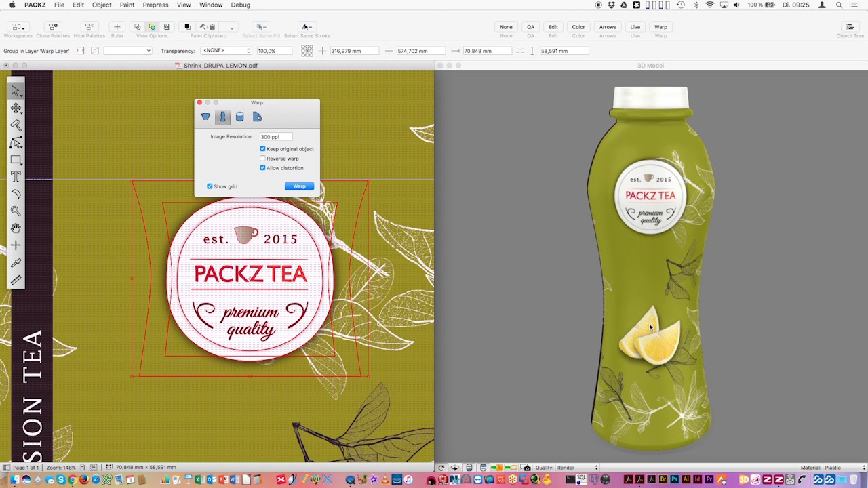
Task: Open the Apple menu
Action: (x=12, y=5)
